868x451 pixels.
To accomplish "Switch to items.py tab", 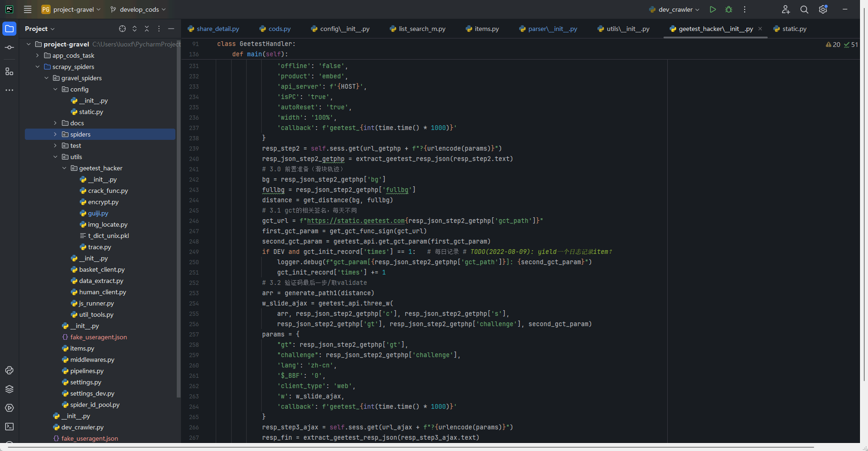I will 483,29.
